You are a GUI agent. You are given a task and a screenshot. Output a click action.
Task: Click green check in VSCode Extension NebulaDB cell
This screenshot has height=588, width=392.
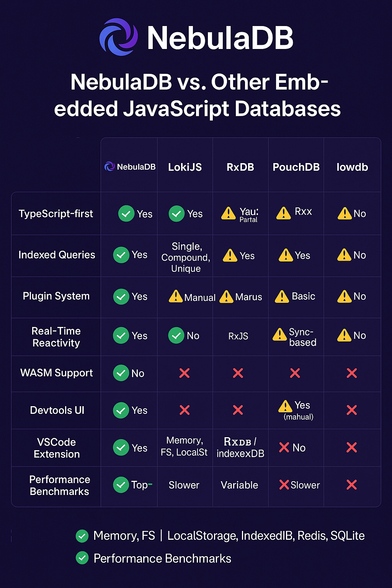click(121, 448)
